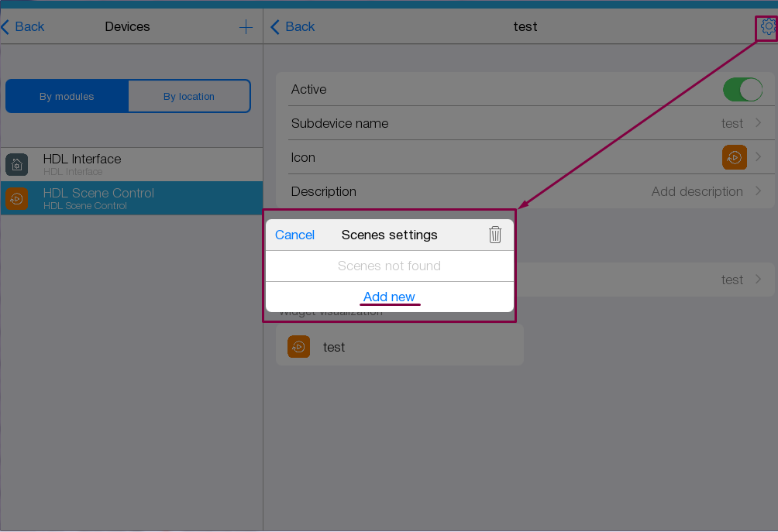Expand the Subdevice name chevron

point(758,123)
